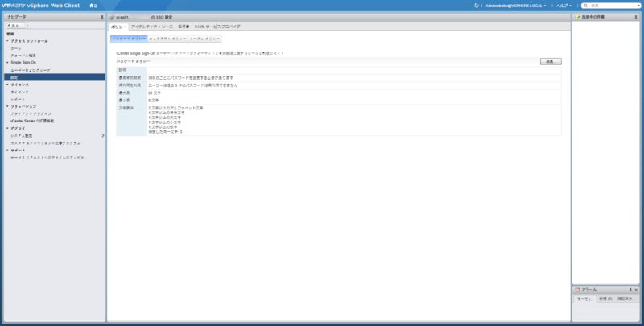The height and width of the screenshot is (326, 644).
Task: Click the 8 文字 minimum length value
Action: click(x=153, y=100)
